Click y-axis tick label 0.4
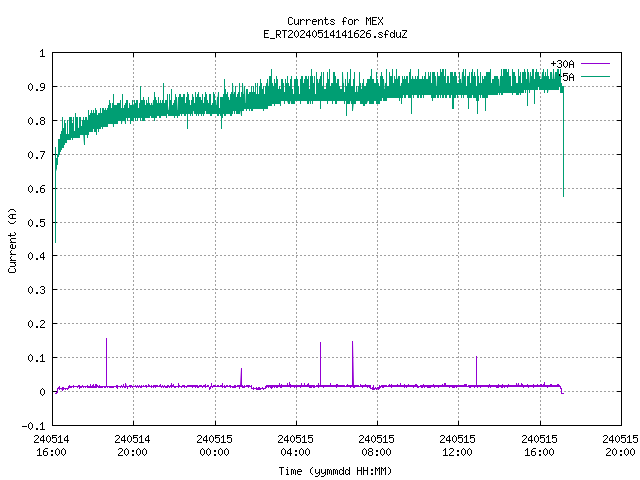 [36, 256]
